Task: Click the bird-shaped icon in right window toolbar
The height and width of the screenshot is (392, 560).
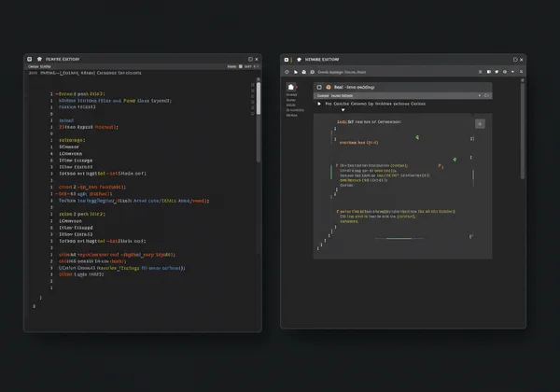Action: [497, 72]
